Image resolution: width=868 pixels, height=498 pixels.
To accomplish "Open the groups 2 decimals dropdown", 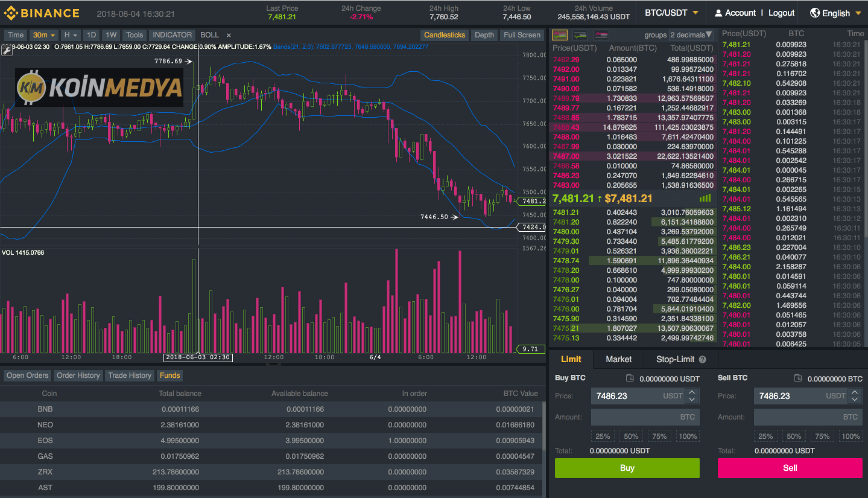I will point(691,35).
